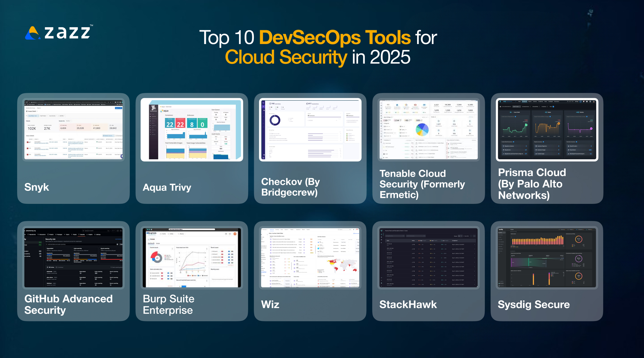Image resolution: width=644 pixels, height=358 pixels.
Task: Click the "27K" value in the Snyk screenshot
Action: click(x=47, y=129)
